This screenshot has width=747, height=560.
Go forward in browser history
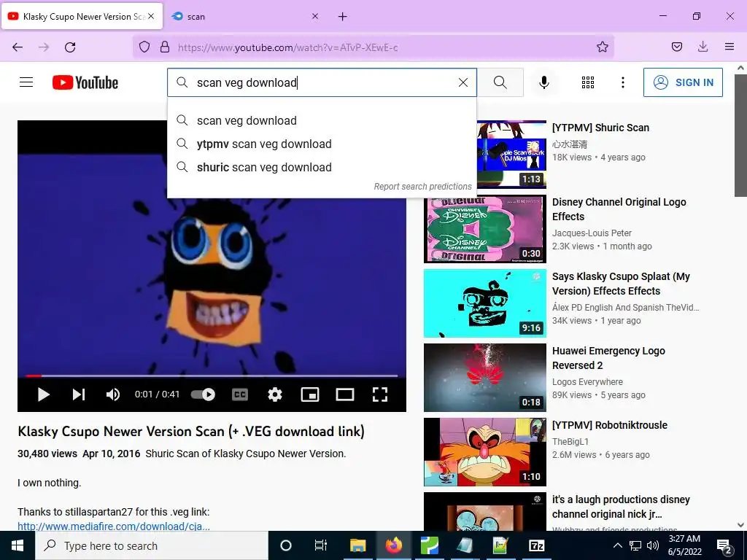click(44, 47)
